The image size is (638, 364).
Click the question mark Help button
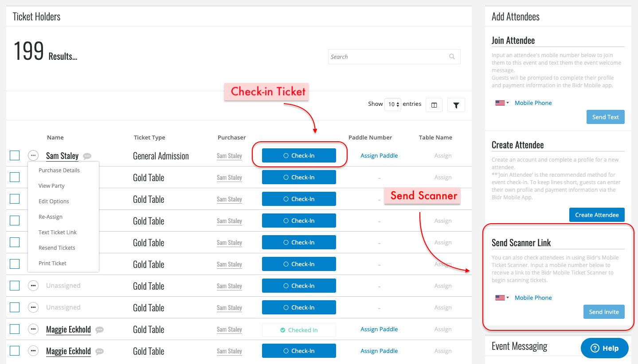605,348
